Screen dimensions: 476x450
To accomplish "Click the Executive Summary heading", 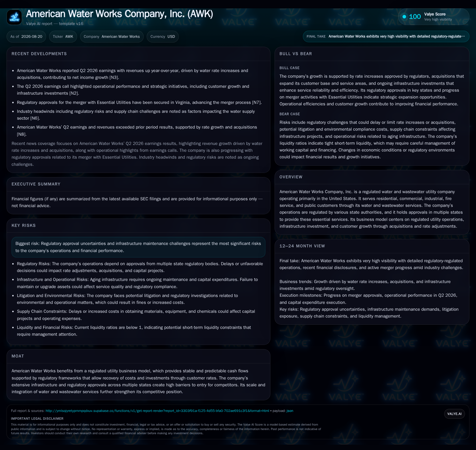I will tap(36, 184).
